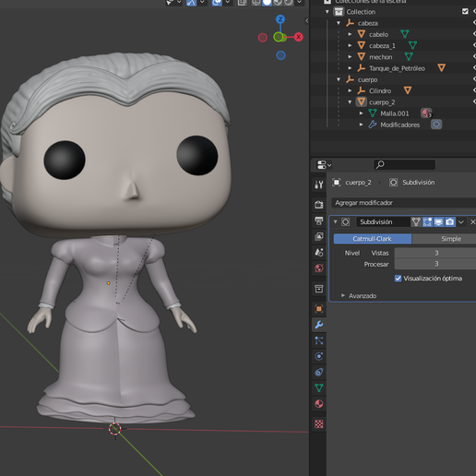Switch viewport to material preview shading
The width and height of the screenshot is (476, 476).
(278, 3)
